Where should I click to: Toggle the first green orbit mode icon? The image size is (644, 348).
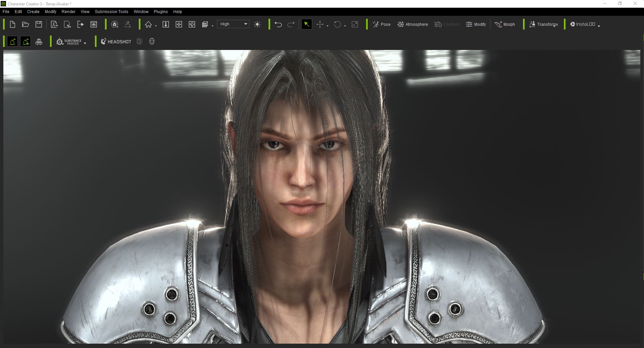pos(12,42)
